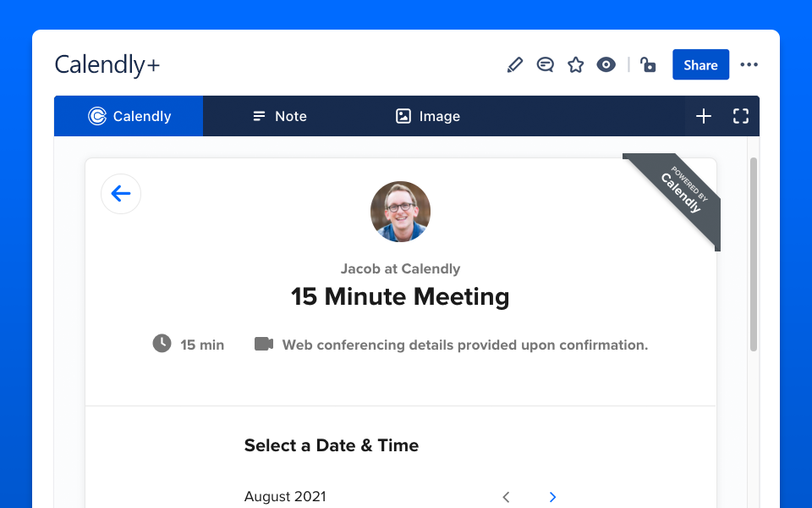Switch to the Image tab
Image resolution: width=812 pixels, height=508 pixels.
428,116
